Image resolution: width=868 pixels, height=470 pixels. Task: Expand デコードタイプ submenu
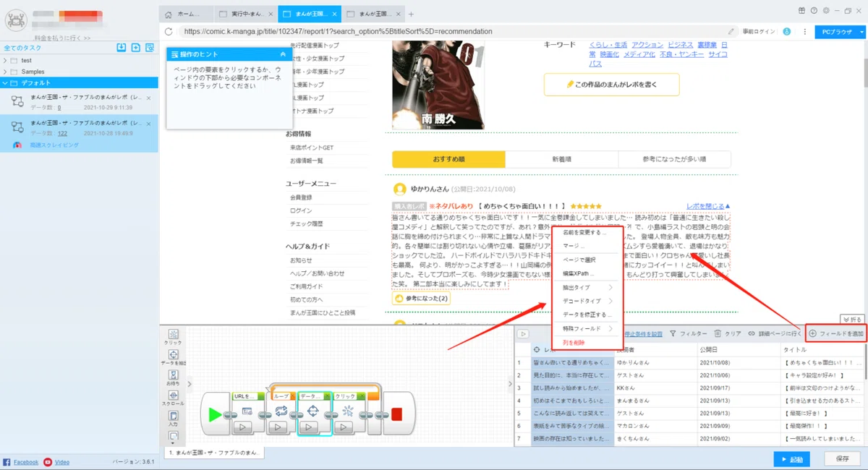610,301
